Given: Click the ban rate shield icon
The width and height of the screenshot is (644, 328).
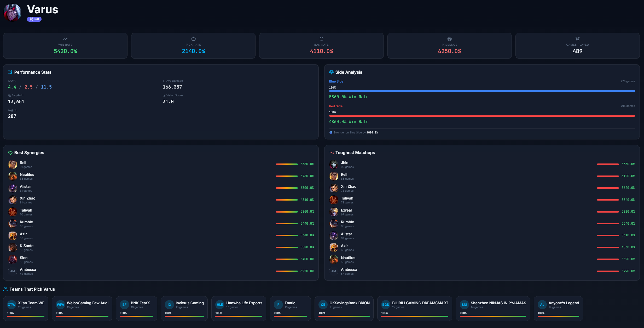Looking at the screenshot, I should coord(321,39).
